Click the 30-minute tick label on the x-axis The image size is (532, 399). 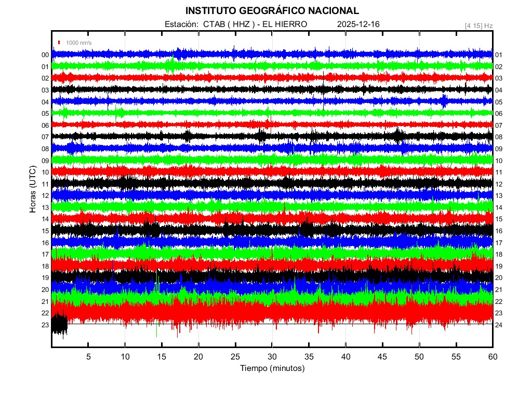point(272,357)
